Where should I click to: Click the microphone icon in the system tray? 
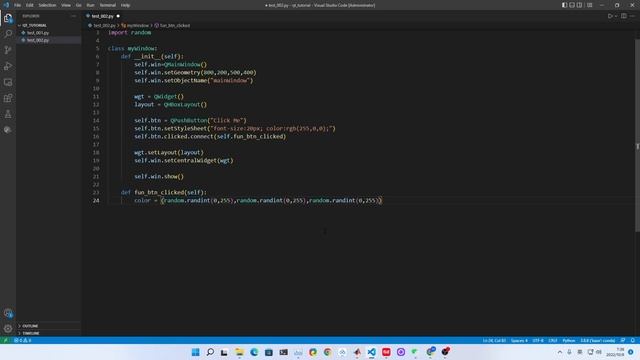(x=569, y=352)
